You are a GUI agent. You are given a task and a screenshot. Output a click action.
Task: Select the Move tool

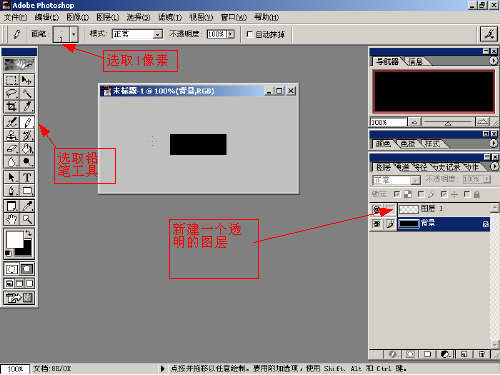(27, 80)
